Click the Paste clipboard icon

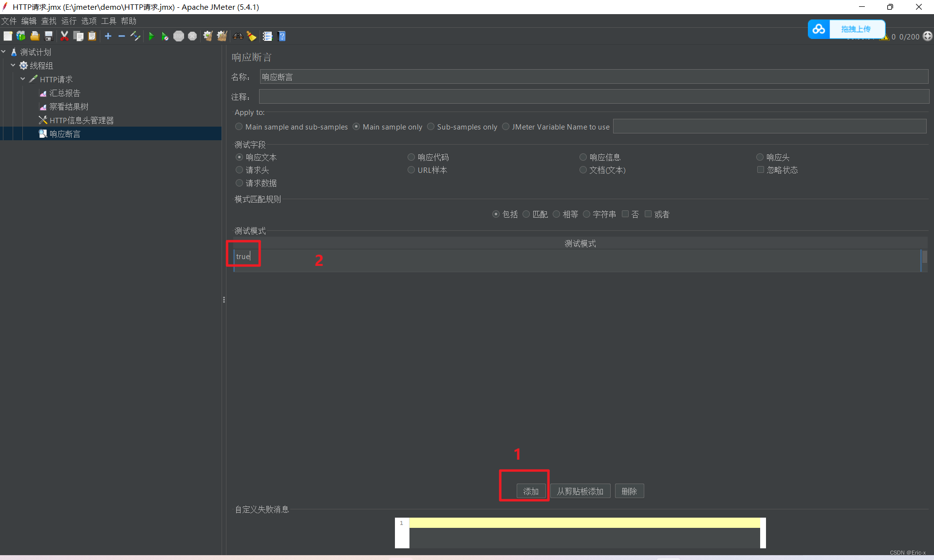92,36
